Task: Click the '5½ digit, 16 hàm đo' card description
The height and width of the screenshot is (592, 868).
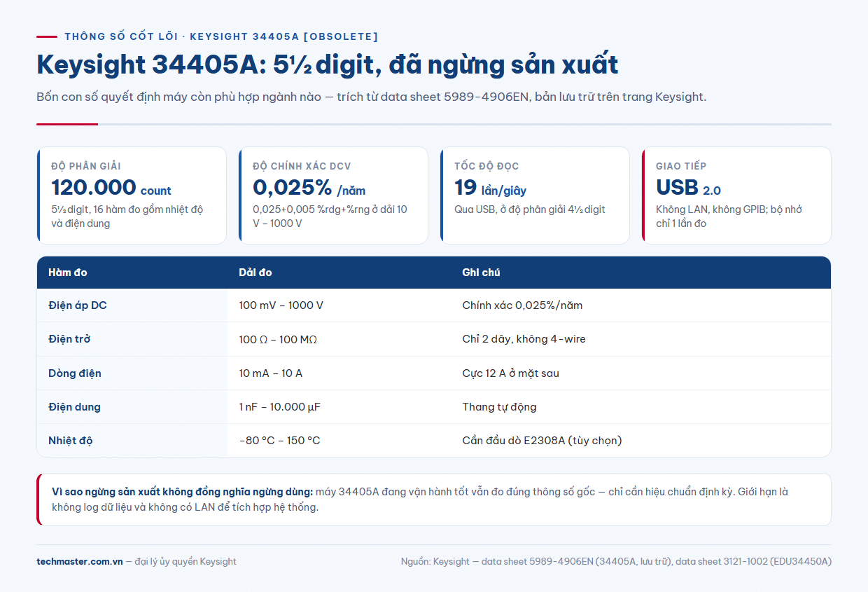Action: point(127,216)
